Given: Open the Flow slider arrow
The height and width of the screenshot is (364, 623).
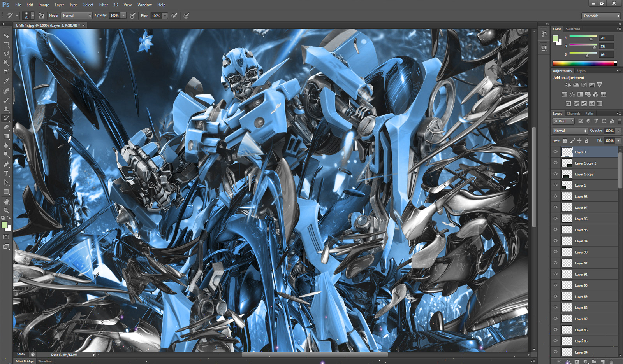Looking at the screenshot, I should pos(165,16).
